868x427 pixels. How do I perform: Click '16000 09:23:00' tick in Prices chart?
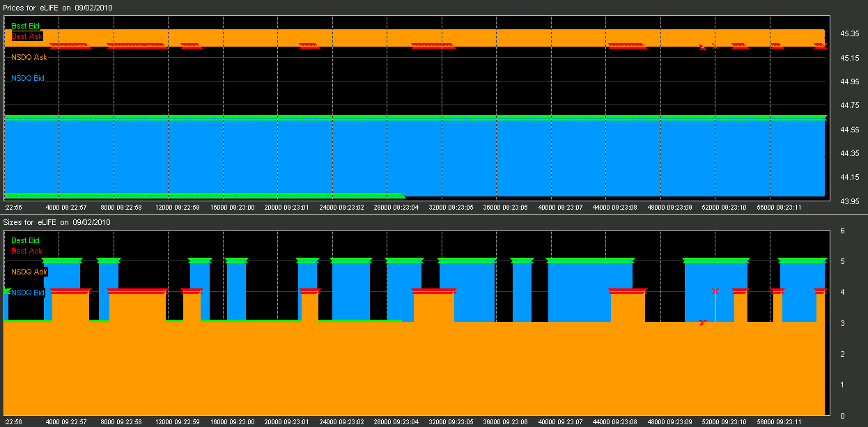[233, 208]
